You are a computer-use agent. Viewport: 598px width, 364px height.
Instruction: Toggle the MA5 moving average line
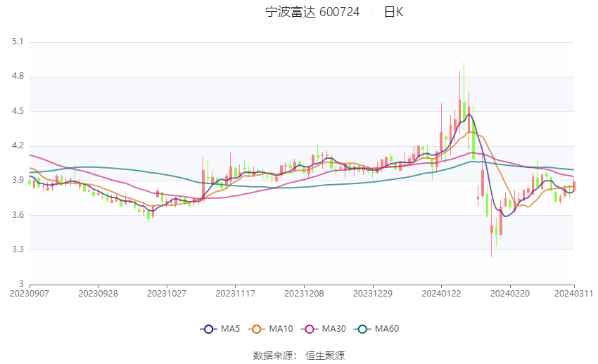click(220, 329)
